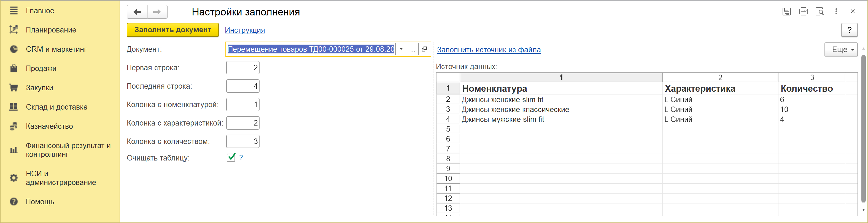The height and width of the screenshot is (223, 868).
Task: Open the three-dot more options menu
Action: coord(836,12)
